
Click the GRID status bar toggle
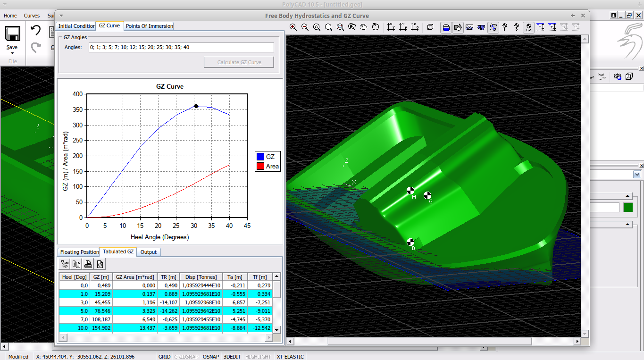click(164, 357)
